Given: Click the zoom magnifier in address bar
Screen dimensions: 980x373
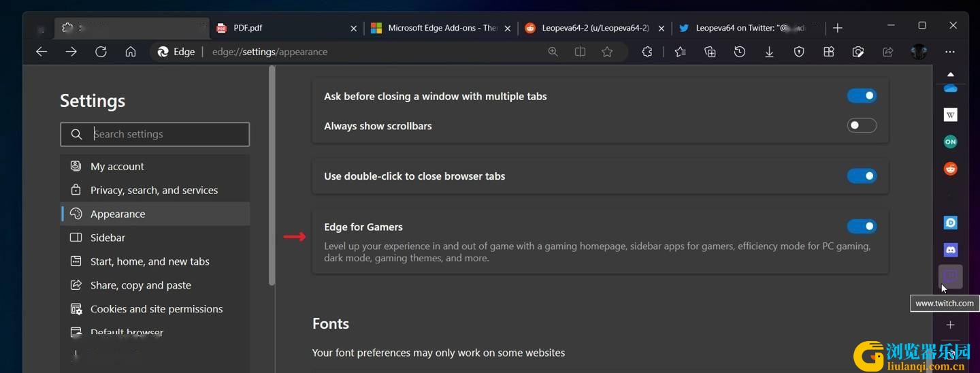Looking at the screenshot, I should tap(553, 52).
